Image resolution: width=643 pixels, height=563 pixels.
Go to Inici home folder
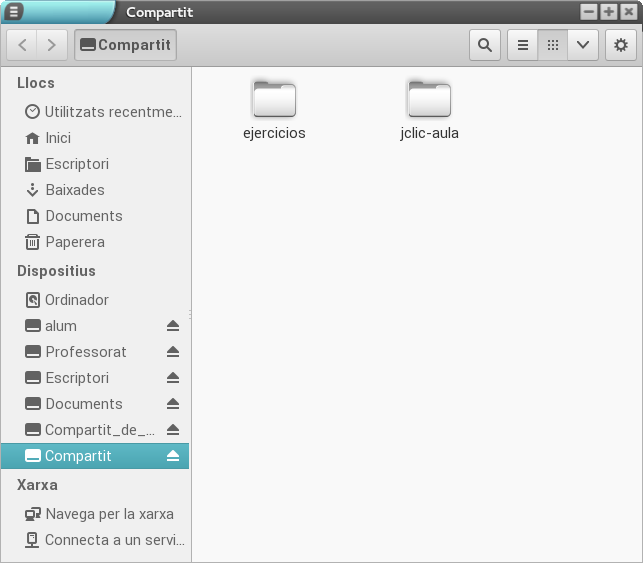pyautogui.click(x=58, y=138)
